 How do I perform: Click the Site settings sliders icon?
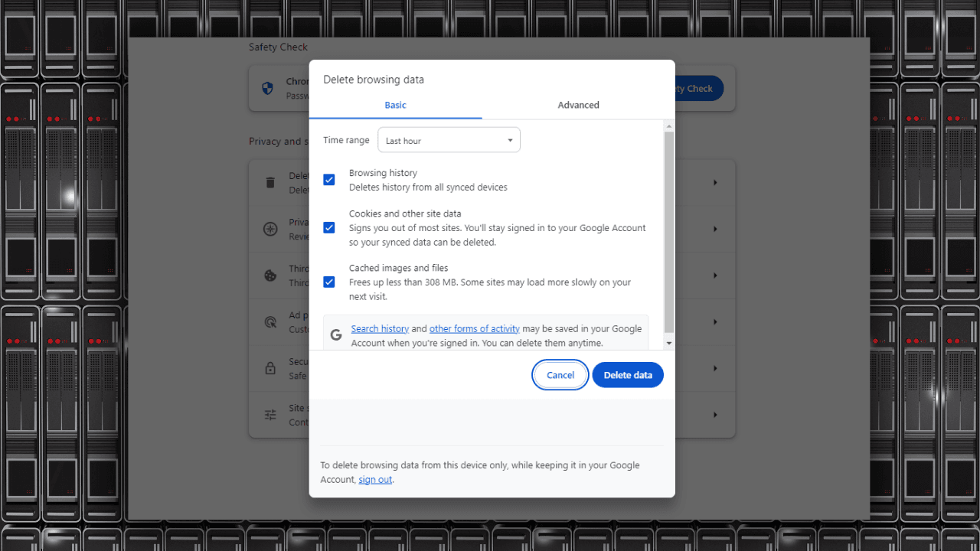270,414
